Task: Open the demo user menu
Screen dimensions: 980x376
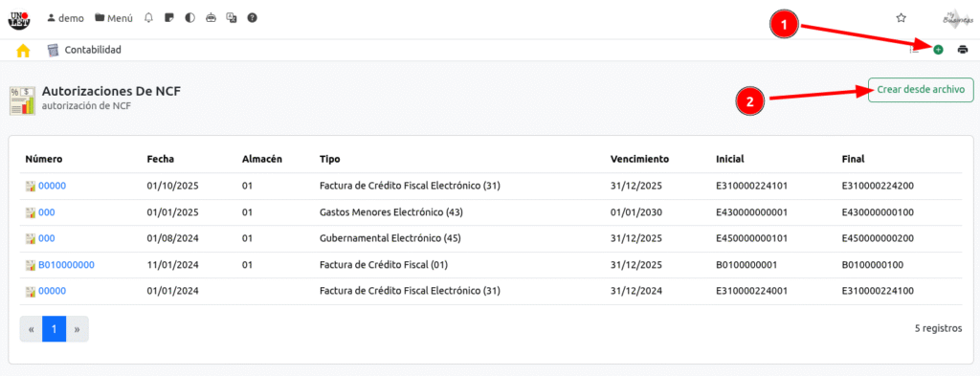Action: click(66, 18)
